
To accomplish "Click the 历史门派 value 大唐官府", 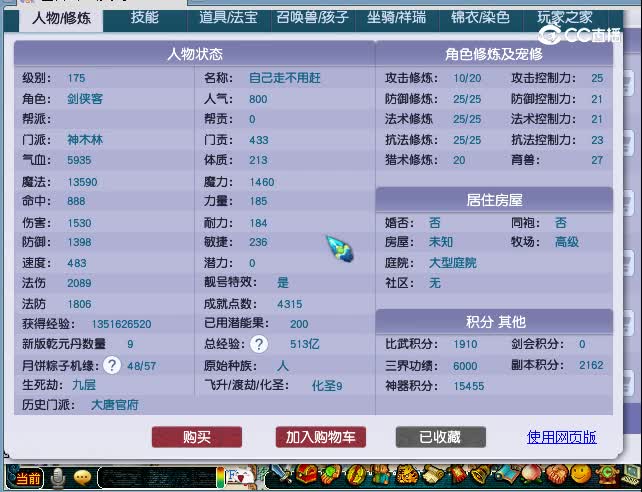I will [115, 405].
